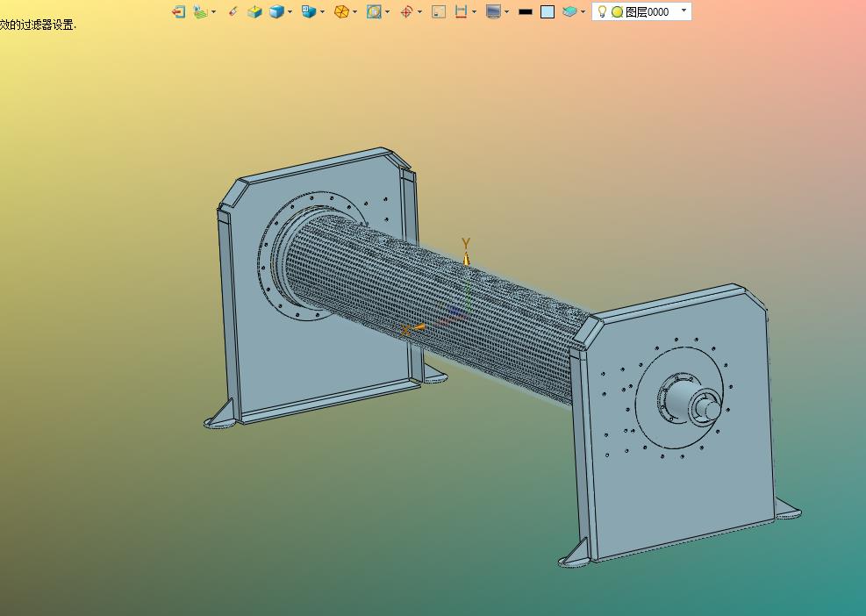Click the teal layers stack icon
The image size is (866, 616).
(x=570, y=11)
